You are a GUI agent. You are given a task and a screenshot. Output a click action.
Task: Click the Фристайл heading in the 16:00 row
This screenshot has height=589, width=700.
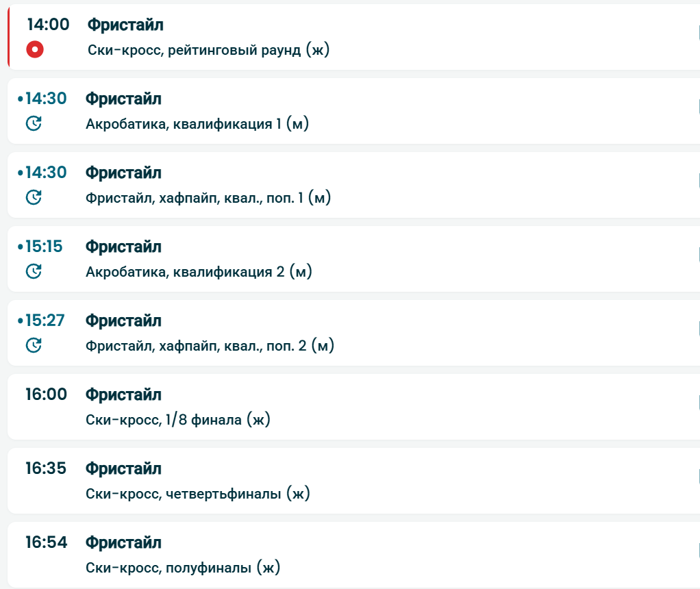pyautogui.click(x=123, y=394)
